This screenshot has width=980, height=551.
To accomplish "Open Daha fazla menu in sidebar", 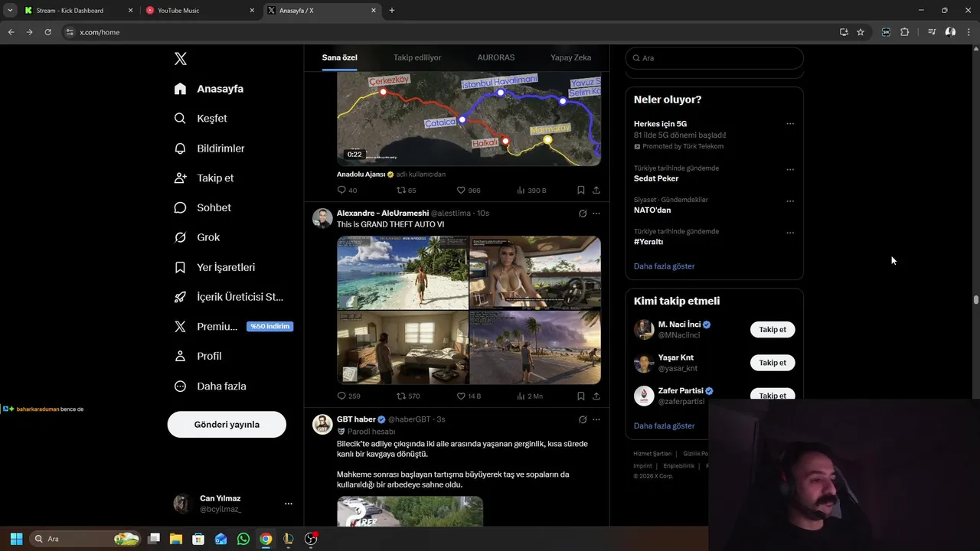I will pyautogui.click(x=210, y=386).
